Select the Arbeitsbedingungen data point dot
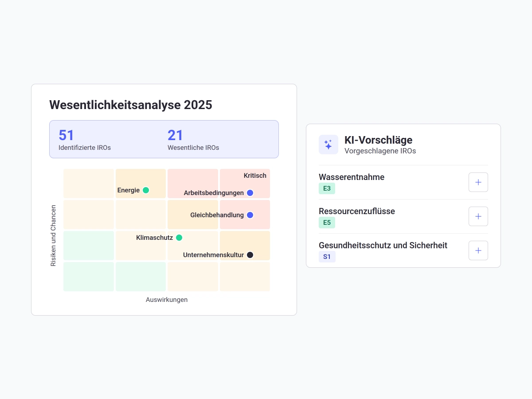The height and width of the screenshot is (399, 532). [x=250, y=193]
